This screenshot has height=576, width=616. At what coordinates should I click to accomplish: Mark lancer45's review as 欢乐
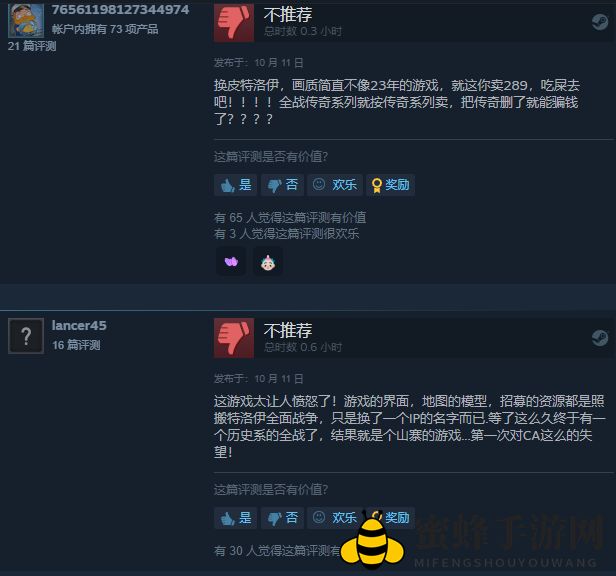(335, 518)
